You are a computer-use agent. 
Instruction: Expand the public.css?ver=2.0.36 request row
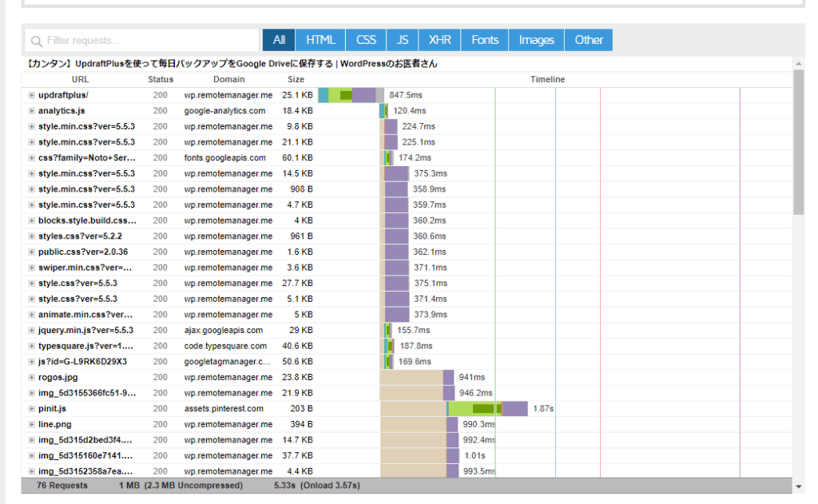(x=32, y=252)
